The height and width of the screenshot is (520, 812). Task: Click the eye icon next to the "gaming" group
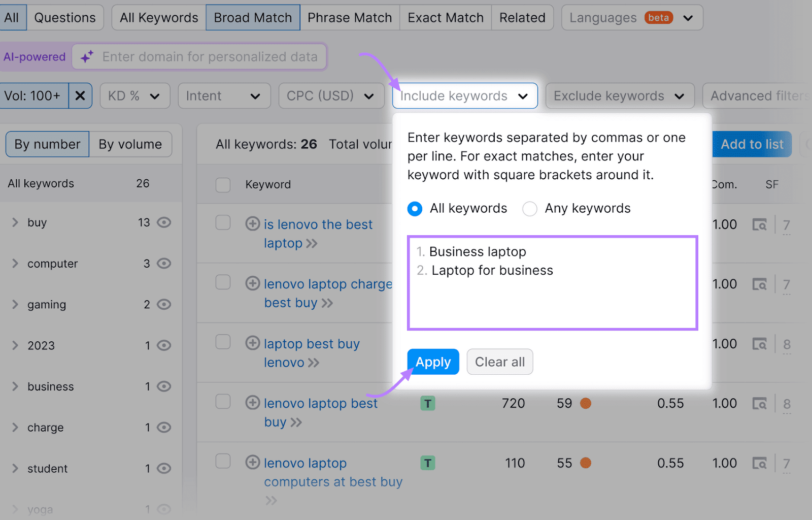(163, 304)
